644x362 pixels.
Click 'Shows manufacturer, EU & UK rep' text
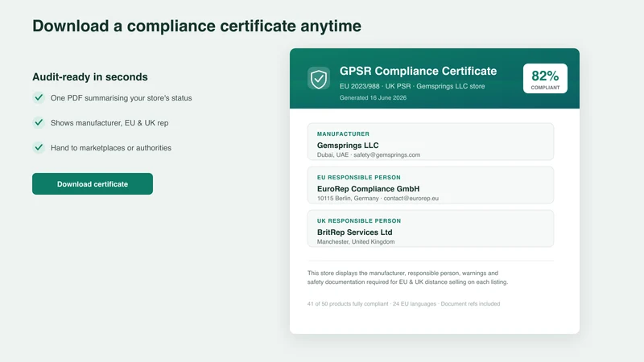[109, 123]
